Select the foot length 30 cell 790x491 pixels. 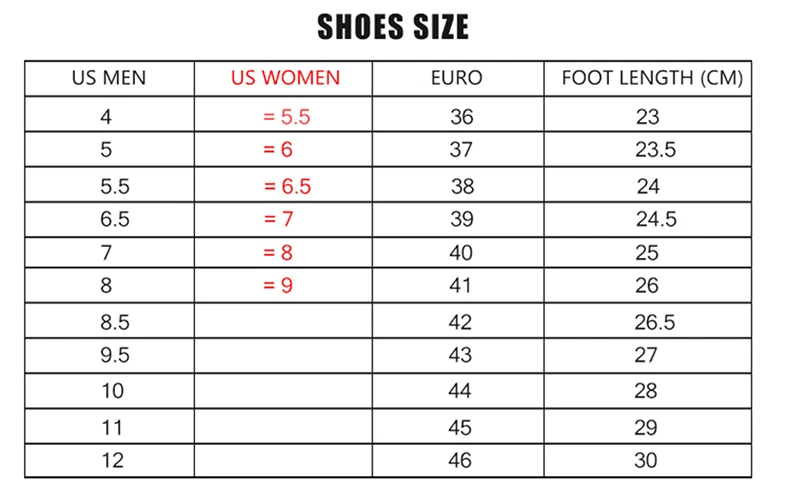(648, 461)
